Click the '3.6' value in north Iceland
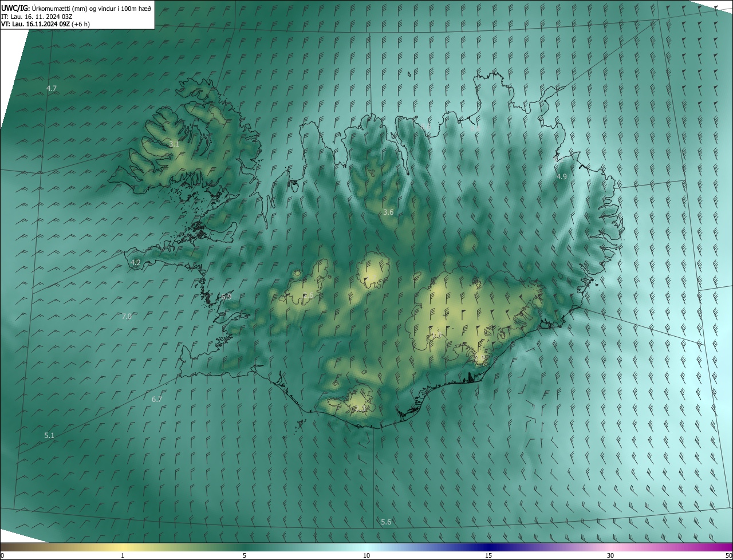The width and height of the screenshot is (733, 560). [x=388, y=212]
